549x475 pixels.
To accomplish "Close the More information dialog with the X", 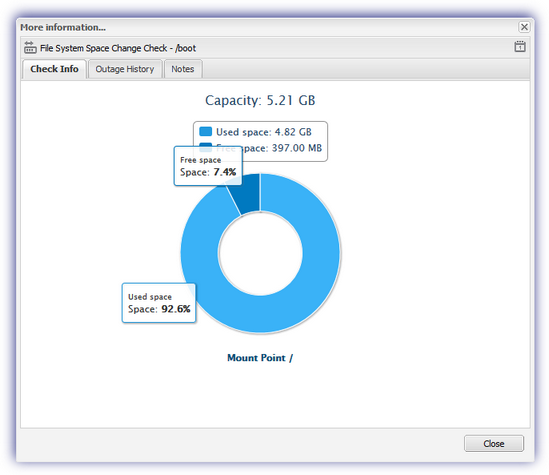I will (x=524, y=27).
